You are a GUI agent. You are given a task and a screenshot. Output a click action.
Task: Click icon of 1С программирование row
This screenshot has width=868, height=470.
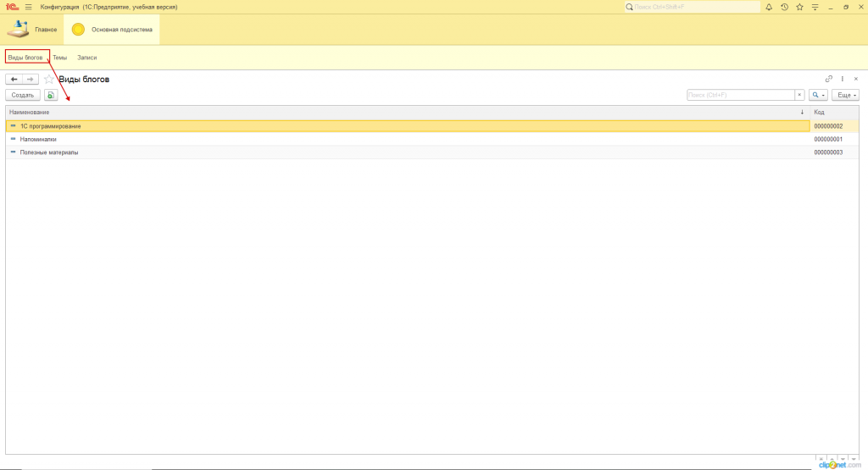[x=14, y=126]
